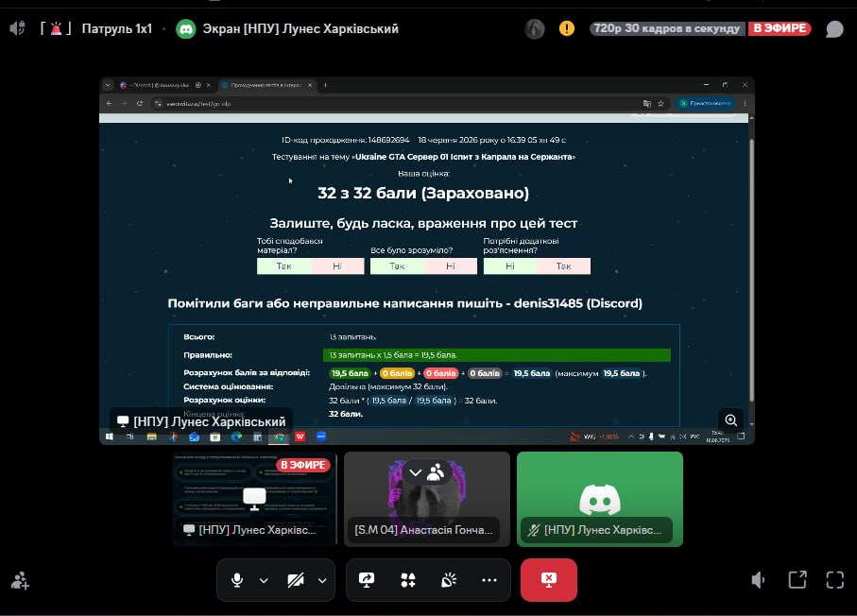857x616 pixels.
Task: Open a new browser tab
Action: click(325, 85)
